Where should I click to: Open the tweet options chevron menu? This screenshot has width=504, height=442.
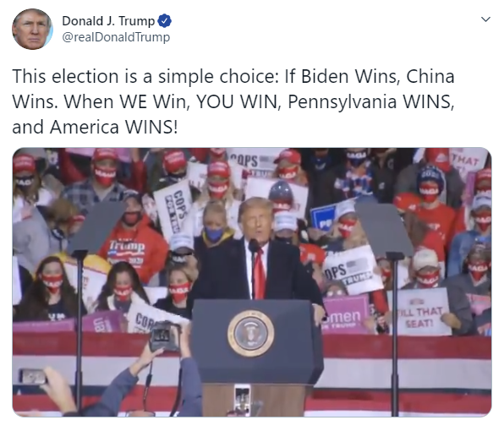pos(485,19)
